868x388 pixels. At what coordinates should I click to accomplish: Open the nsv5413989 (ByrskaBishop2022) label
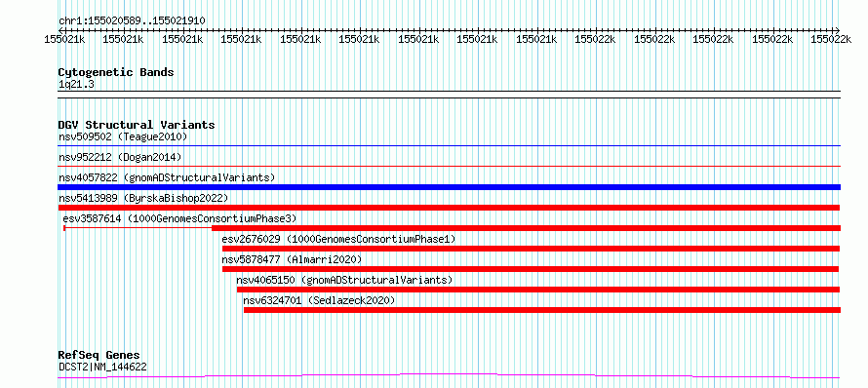point(143,198)
